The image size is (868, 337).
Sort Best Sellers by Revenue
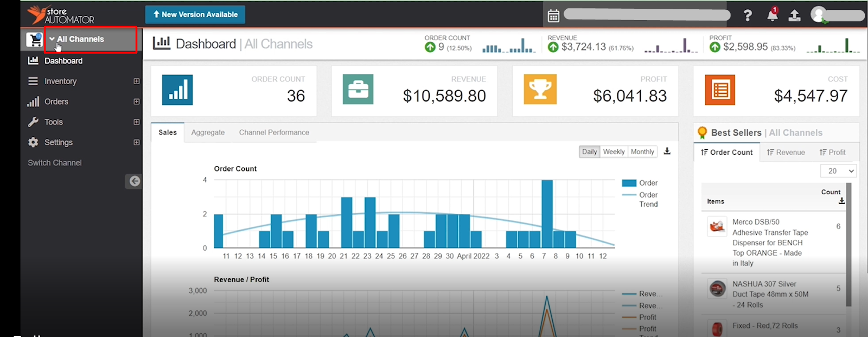point(786,152)
